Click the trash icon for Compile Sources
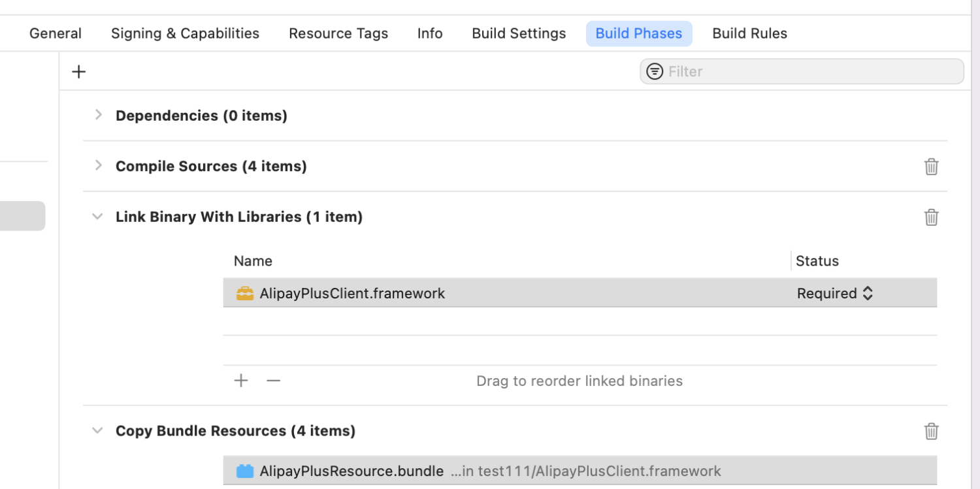The width and height of the screenshot is (980, 489). (931, 166)
